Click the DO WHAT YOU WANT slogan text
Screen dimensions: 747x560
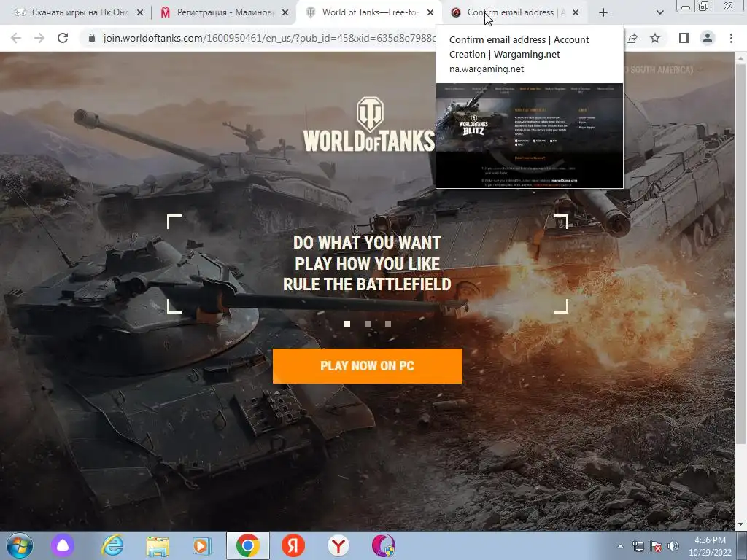coord(367,242)
